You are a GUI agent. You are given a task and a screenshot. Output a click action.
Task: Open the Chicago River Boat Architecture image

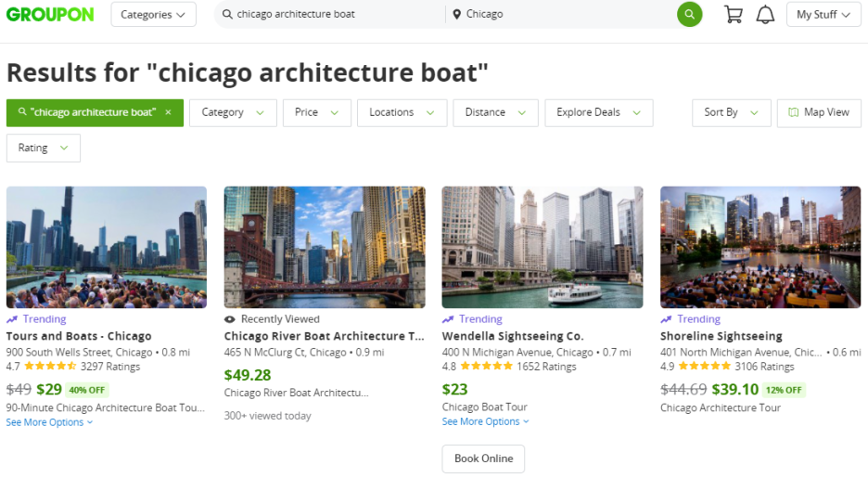pyautogui.click(x=325, y=247)
